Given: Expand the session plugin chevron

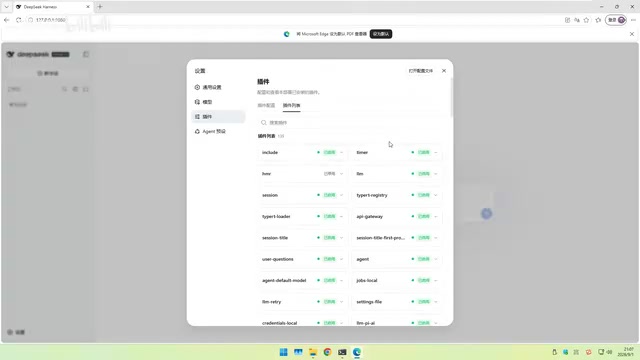Looking at the screenshot, I should [342, 195].
